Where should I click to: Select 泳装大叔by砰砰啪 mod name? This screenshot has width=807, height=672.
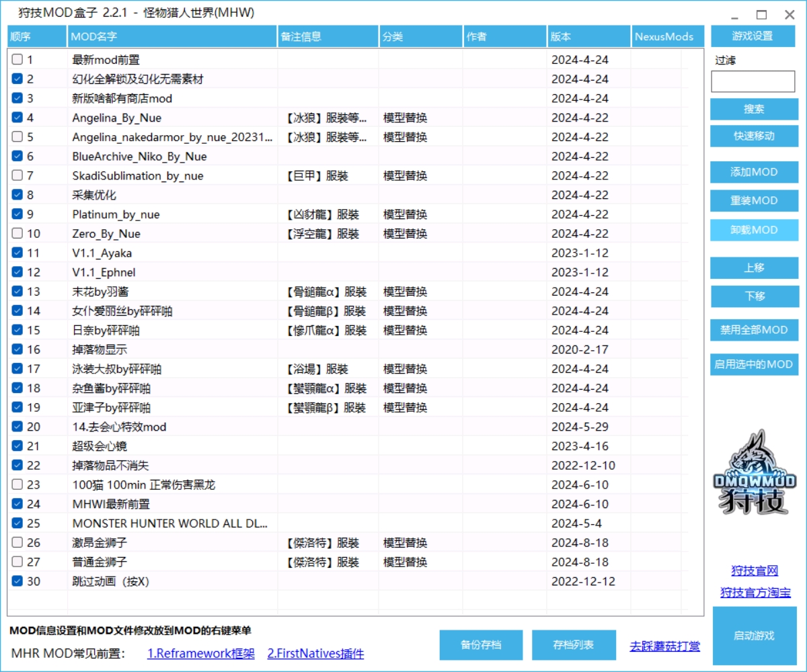117,369
